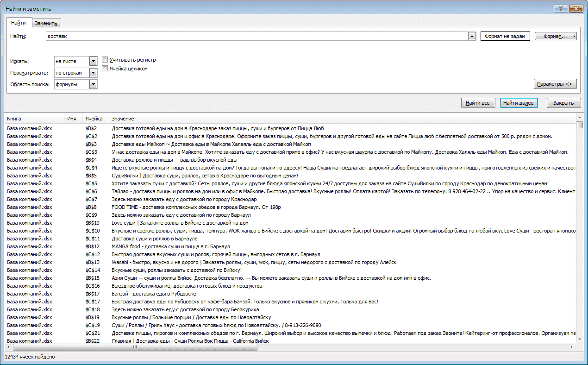The height and width of the screenshot is (365, 588).
Task: Select the Найти tab
Action: (19, 23)
